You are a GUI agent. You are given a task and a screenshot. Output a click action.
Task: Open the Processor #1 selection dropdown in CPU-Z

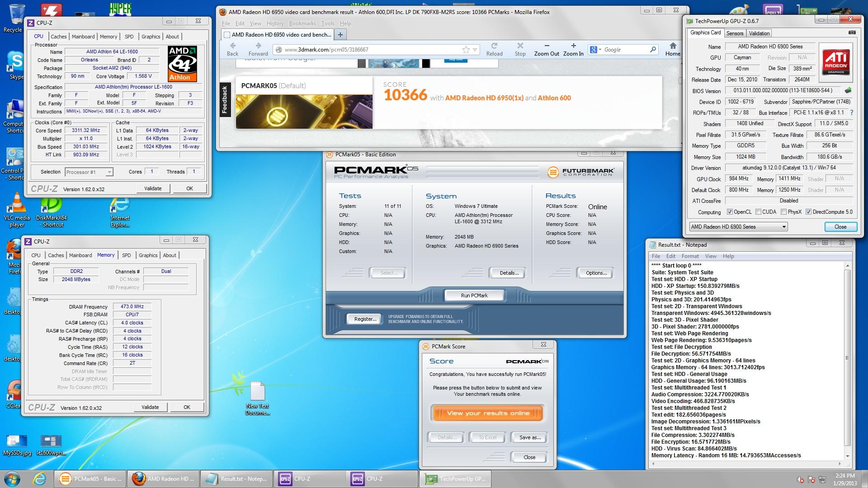click(89, 172)
